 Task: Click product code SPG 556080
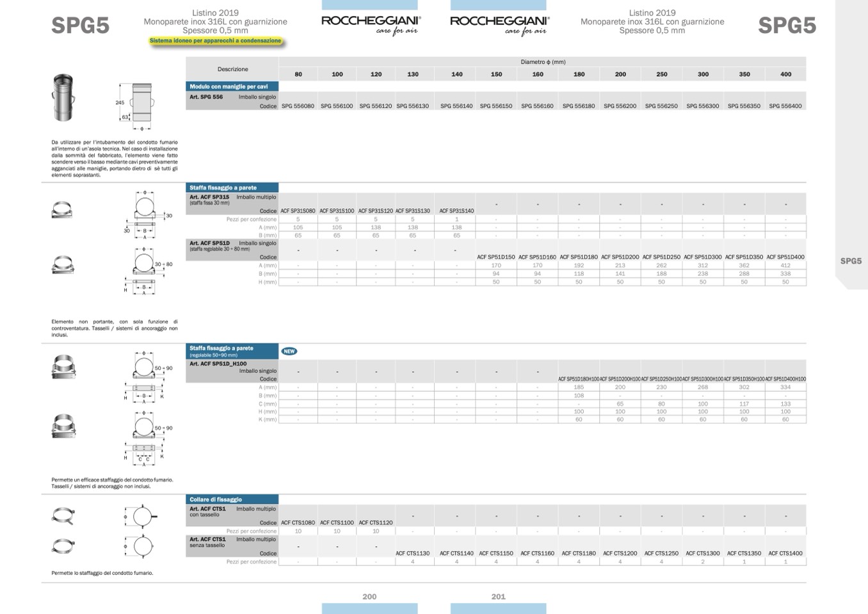pos(298,106)
